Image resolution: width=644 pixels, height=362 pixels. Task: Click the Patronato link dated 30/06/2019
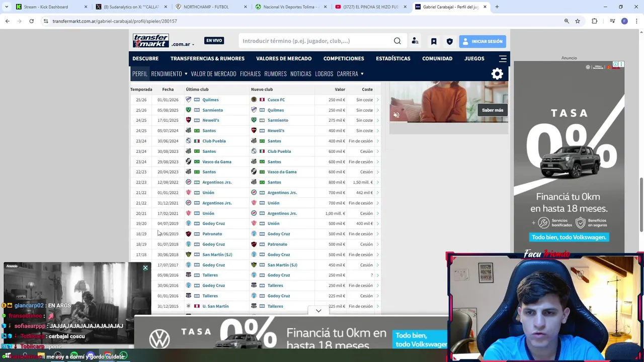(212, 234)
